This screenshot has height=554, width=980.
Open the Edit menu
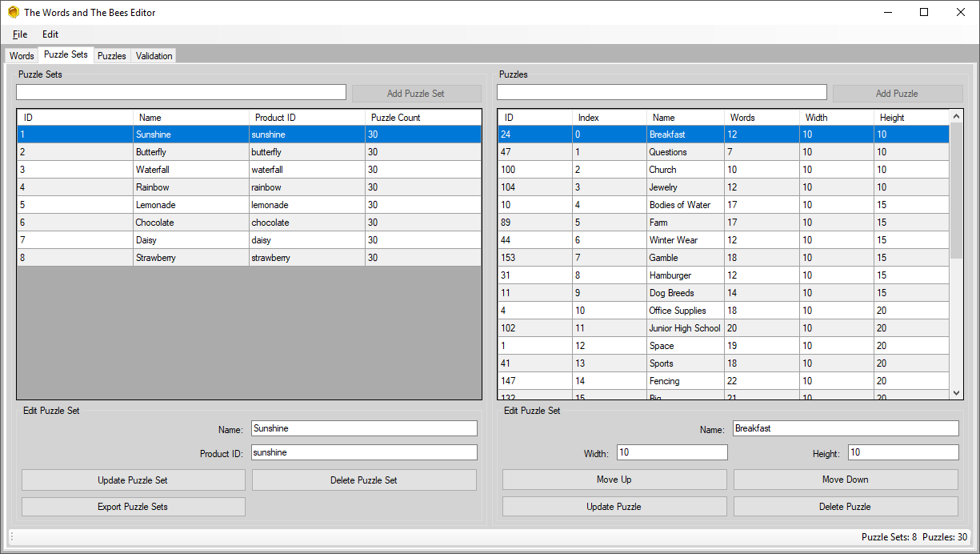tap(50, 34)
